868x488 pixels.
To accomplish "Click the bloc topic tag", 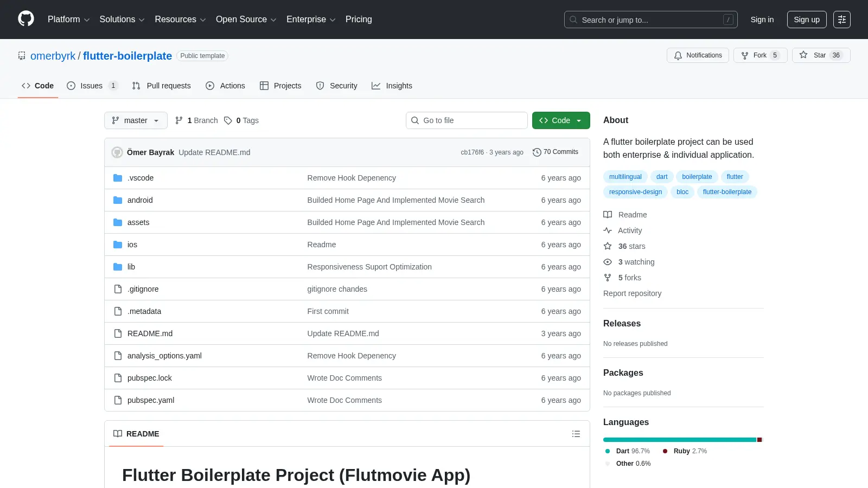I will (x=682, y=192).
